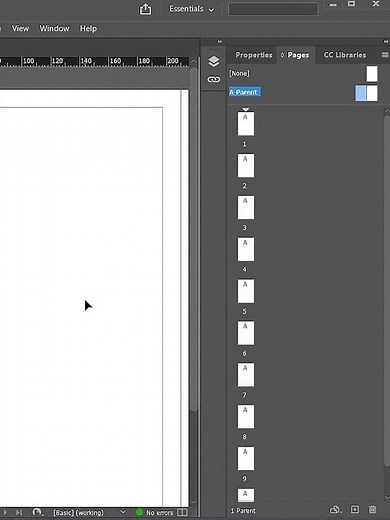Select page 2 thumbnail
Image resolution: width=390 pixels, height=520 pixels.
point(246,165)
